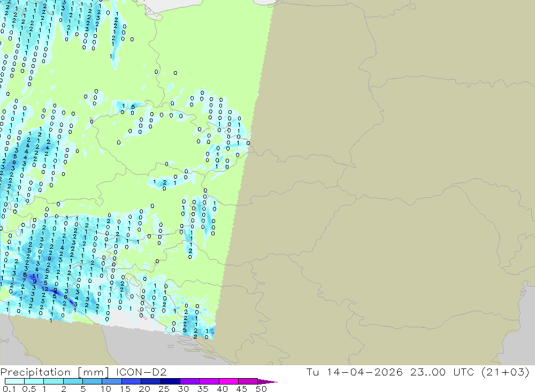535x392 pixels.
Task: Click the '14-04-2026' date text
Action: (364, 372)
